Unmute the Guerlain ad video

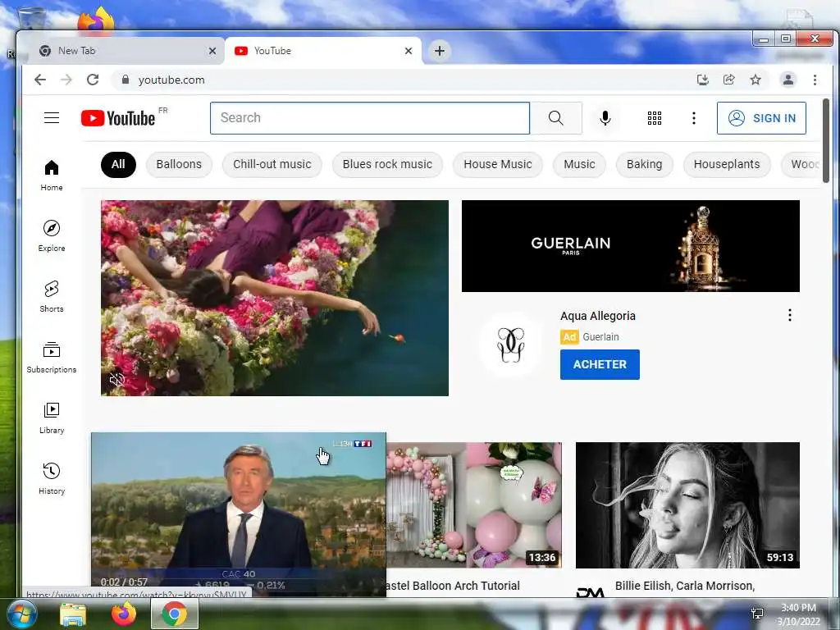[116, 380]
